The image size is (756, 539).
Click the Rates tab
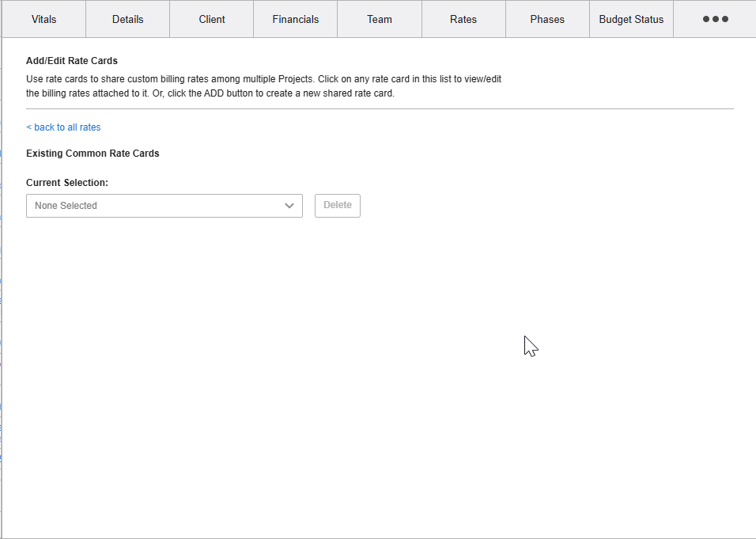(x=463, y=19)
